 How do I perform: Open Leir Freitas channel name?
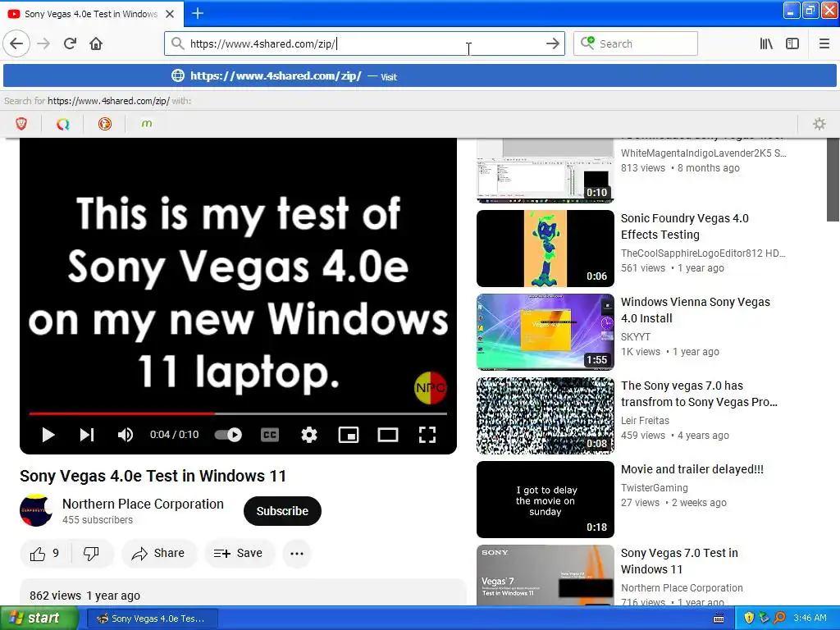pos(645,421)
